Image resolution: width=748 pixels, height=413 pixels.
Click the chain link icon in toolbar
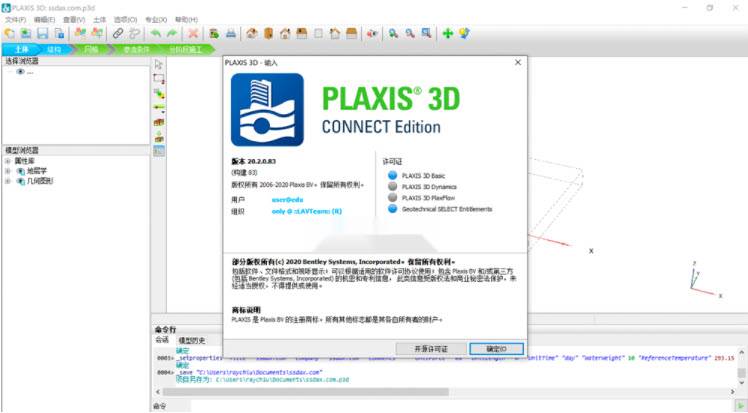(118, 33)
